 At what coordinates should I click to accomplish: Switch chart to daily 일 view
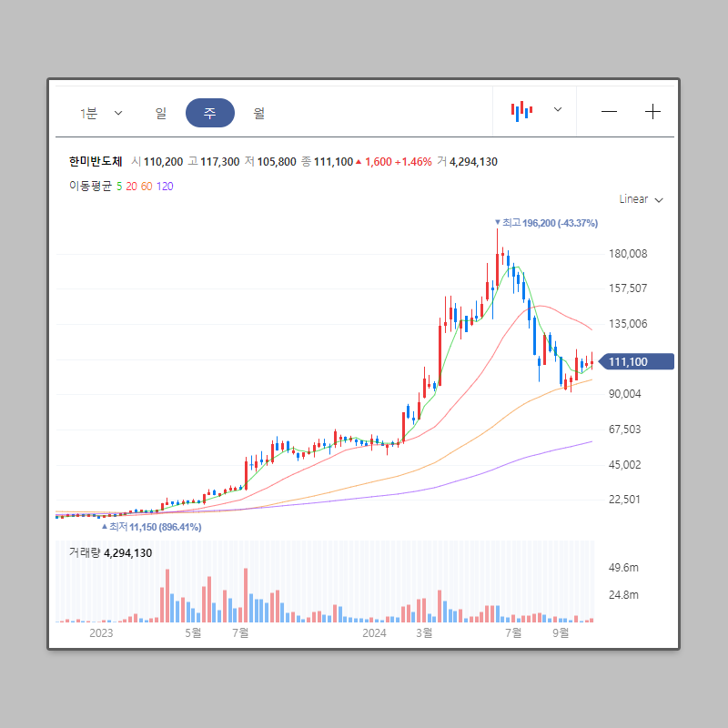(x=161, y=113)
